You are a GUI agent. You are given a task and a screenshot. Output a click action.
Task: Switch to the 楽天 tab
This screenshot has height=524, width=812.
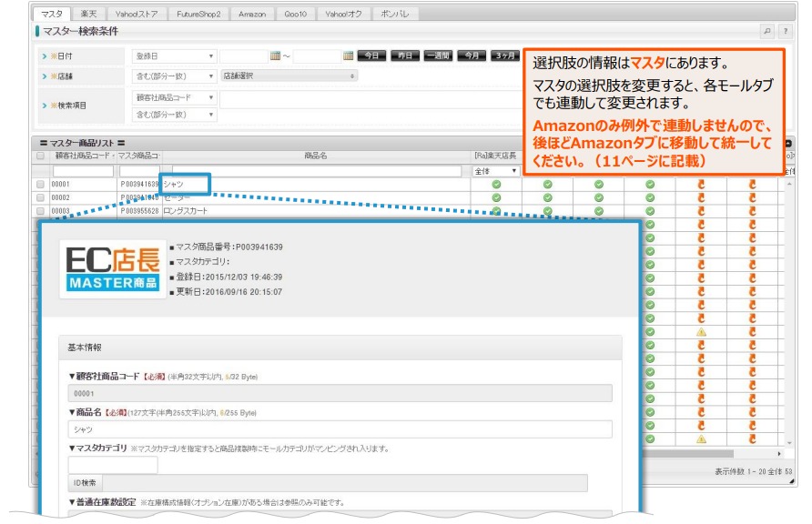(x=88, y=14)
